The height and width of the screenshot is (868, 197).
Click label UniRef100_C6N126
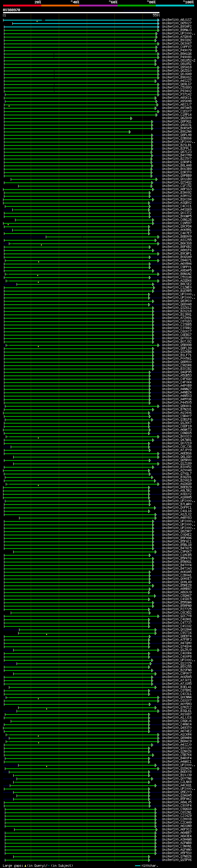click(x=177, y=220)
